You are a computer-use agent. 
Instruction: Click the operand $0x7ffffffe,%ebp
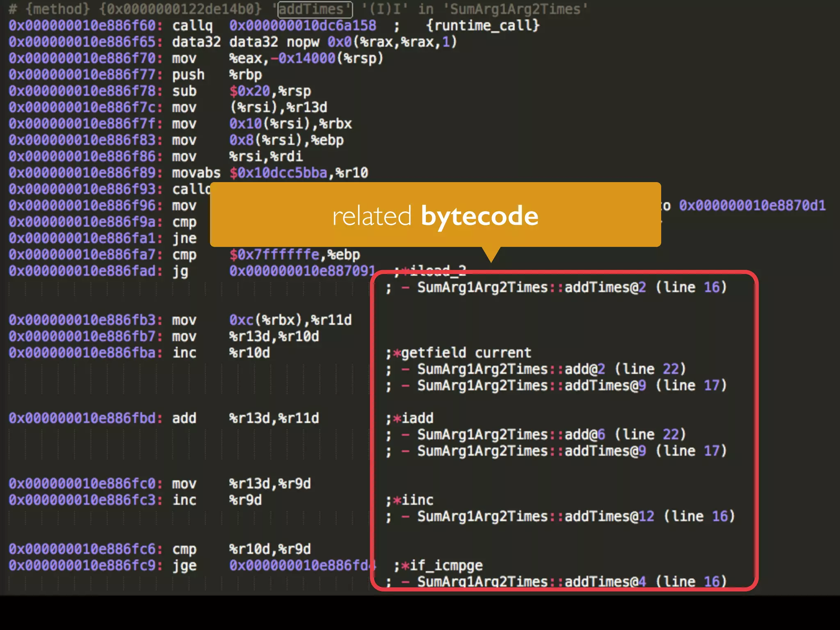(294, 255)
